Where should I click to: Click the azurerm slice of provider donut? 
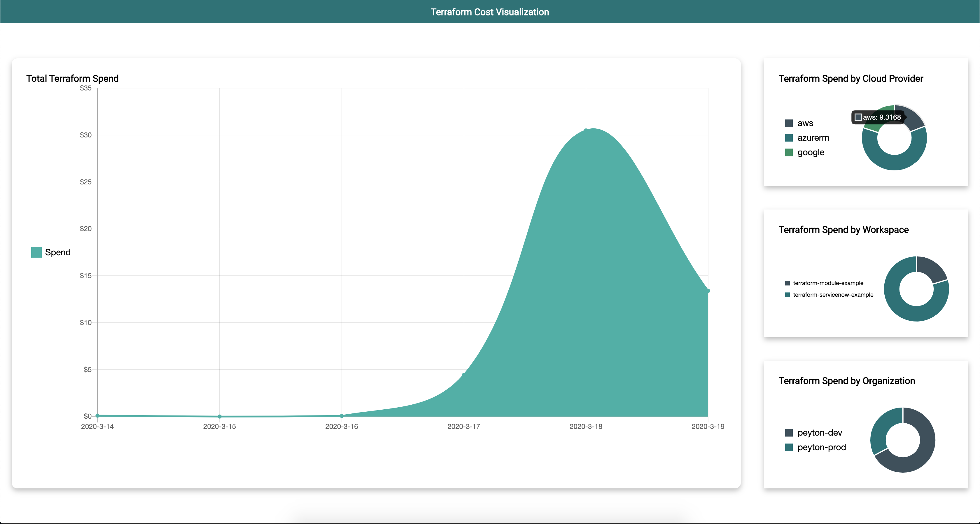coord(895,163)
